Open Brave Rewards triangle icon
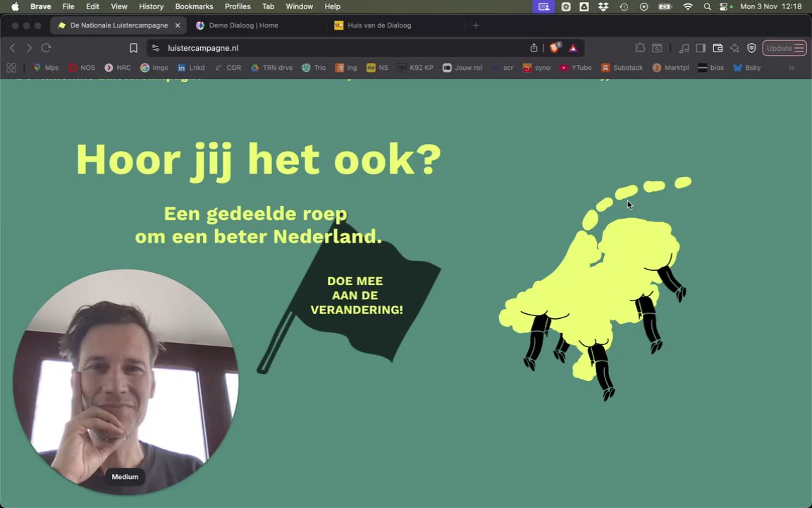The height and width of the screenshot is (508, 812). point(573,48)
